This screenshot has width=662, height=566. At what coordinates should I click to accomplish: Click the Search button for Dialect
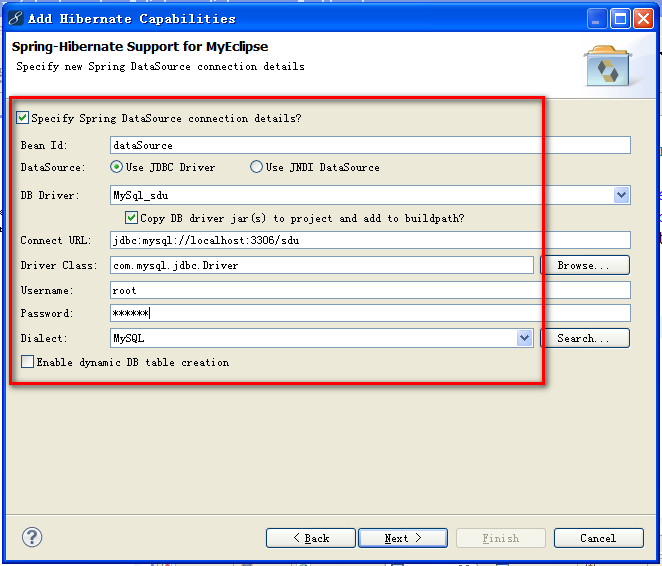click(585, 338)
